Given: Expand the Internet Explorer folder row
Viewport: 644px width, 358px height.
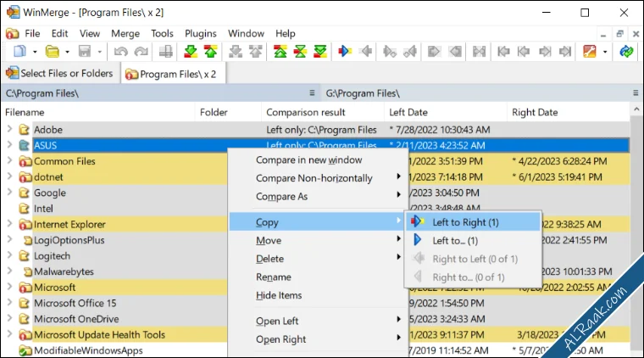Looking at the screenshot, I should [9, 224].
